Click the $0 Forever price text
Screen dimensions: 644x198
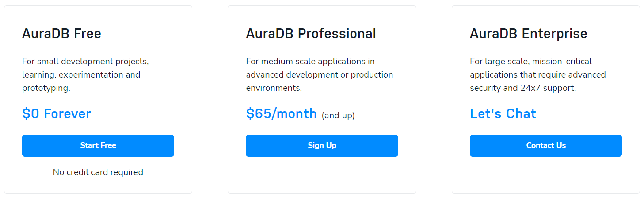coord(57,114)
